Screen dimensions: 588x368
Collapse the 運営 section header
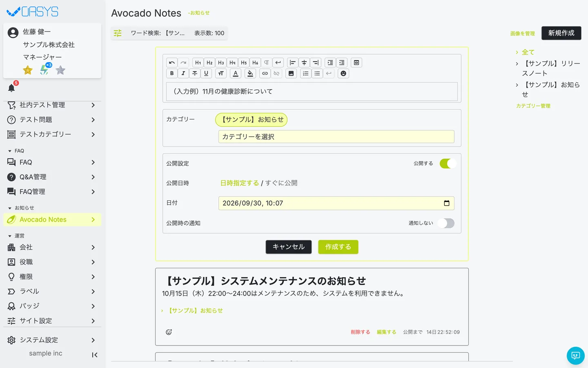(16, 236)
